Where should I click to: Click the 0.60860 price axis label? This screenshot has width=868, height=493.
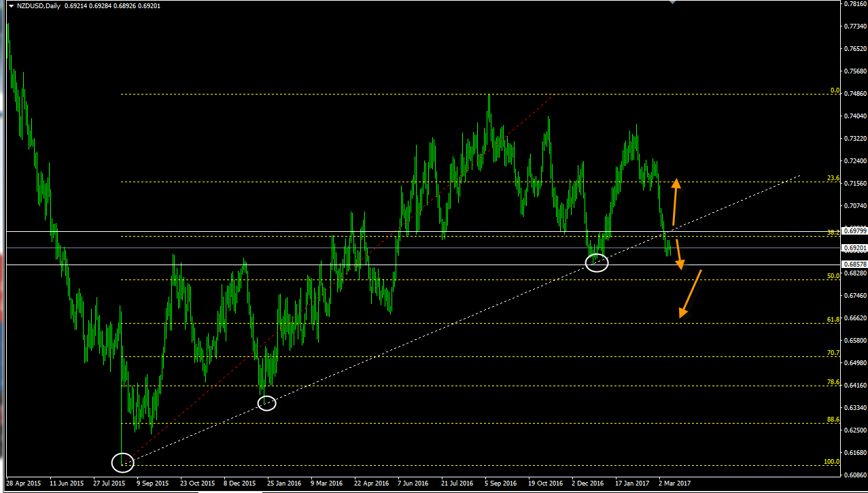pos(854,475)
